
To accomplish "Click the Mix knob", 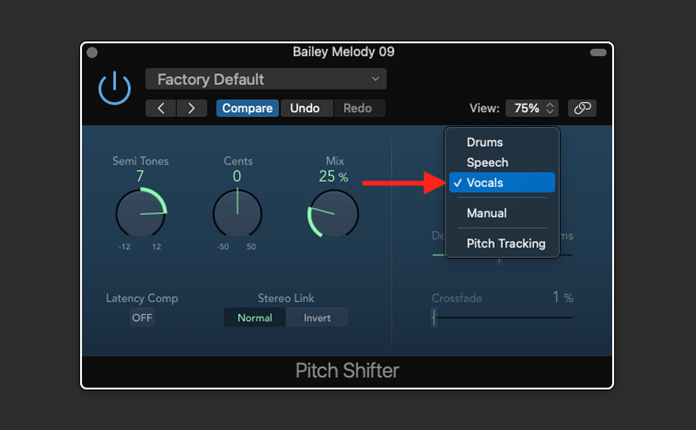I will [333, 212].
